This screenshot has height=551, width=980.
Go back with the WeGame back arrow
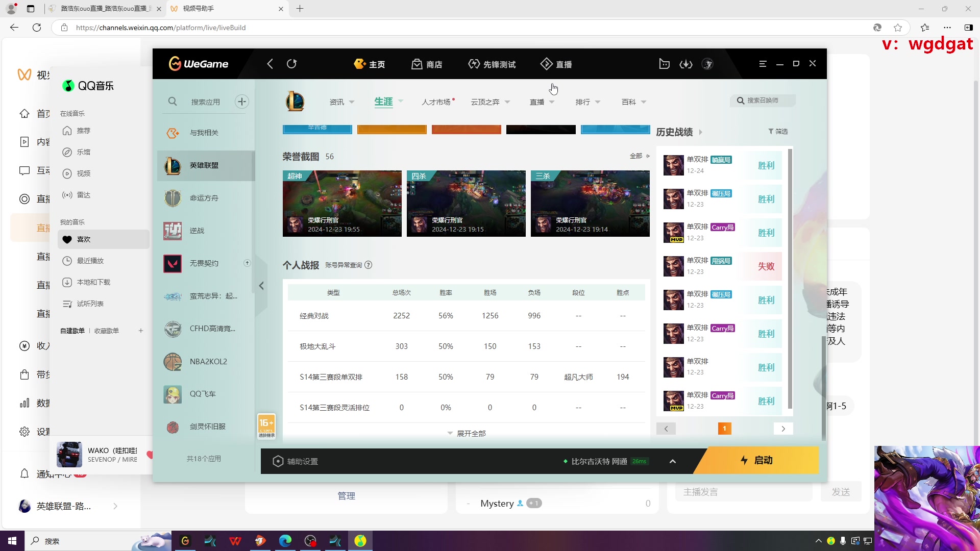270,64
